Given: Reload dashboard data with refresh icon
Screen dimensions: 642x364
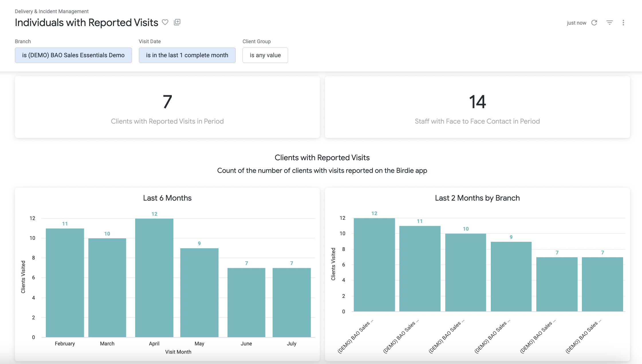Looking at the screenshot, I should pyautogui.click(x=594, y=23).
